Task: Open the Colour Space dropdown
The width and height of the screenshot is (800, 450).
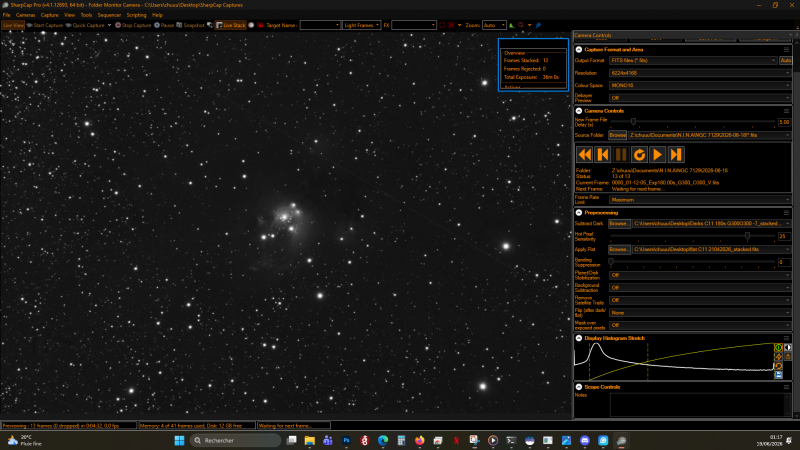Action: (700, 85)
